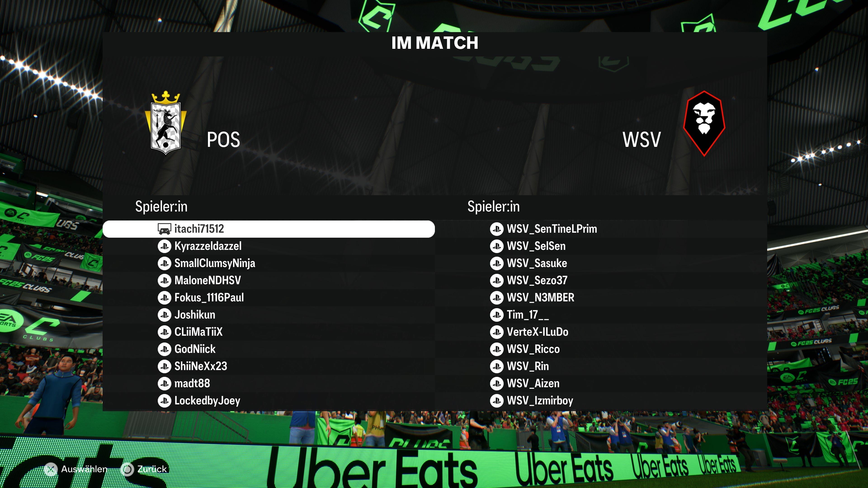Click the PlayStation icon next to Joshikun
Screen dimensions: 868x488
[x=164, y=315]
